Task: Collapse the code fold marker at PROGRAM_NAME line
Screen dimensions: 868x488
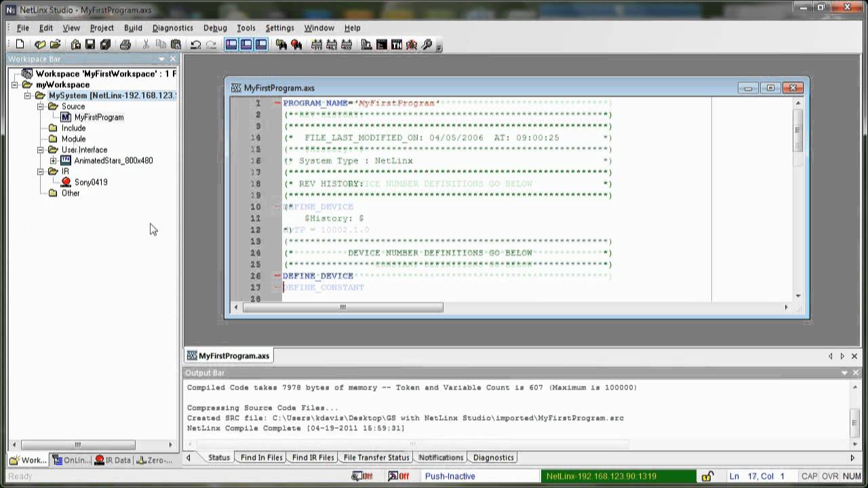Action: [277, 103]
